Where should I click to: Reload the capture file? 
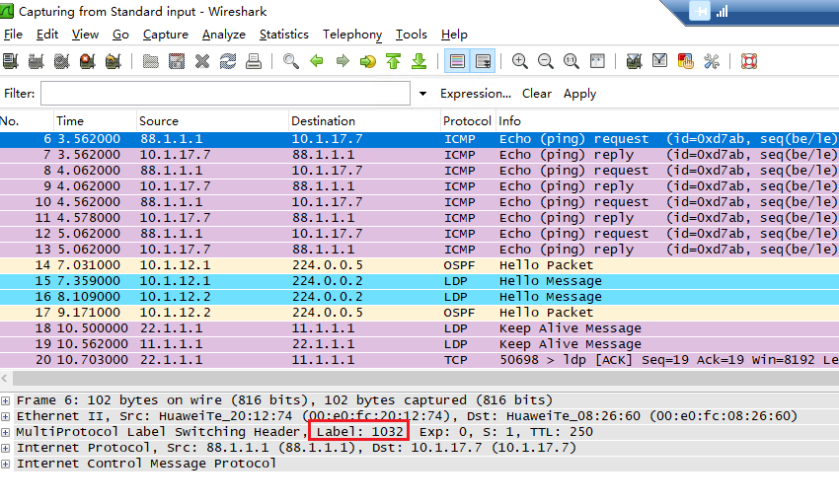(227, 61)
